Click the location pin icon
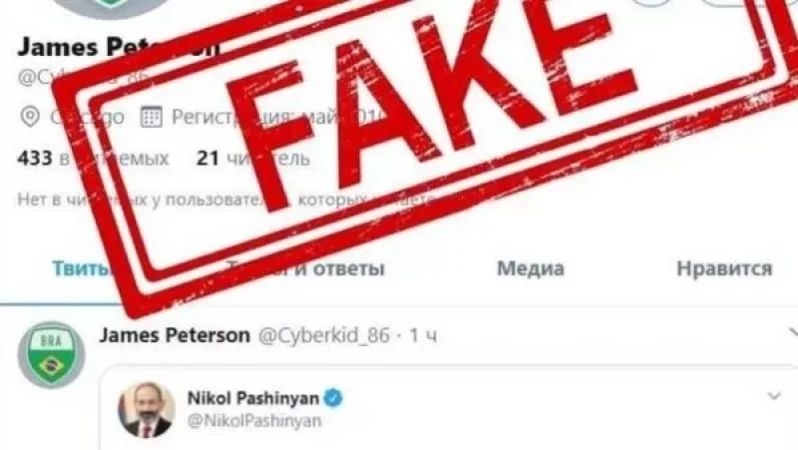This screenshot has height=450, width=798. click(x=30, y=117)
